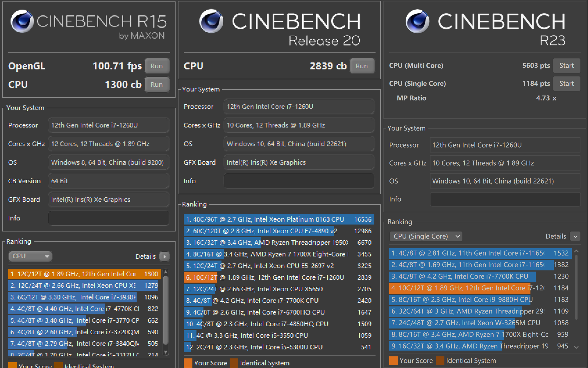Click R20 GFX Board field Iris Xe Graphics
This screenshot has width=588, height=368.
[x=299, y=162]
